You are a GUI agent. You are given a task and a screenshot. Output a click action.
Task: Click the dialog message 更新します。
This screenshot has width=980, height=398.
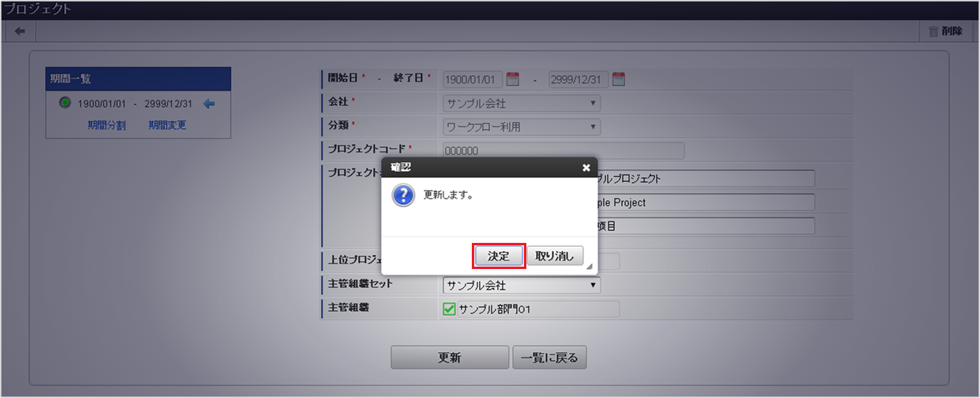[449, 195]
